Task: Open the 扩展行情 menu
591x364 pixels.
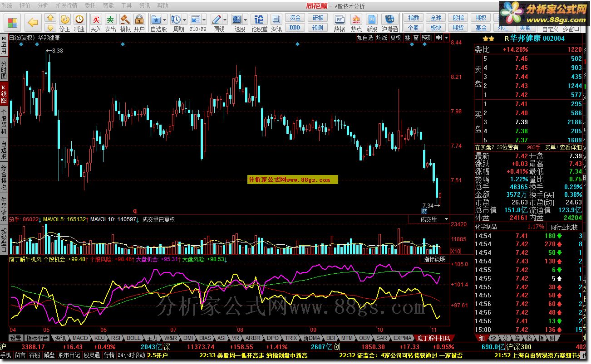Action: click(x=66, y=6)
